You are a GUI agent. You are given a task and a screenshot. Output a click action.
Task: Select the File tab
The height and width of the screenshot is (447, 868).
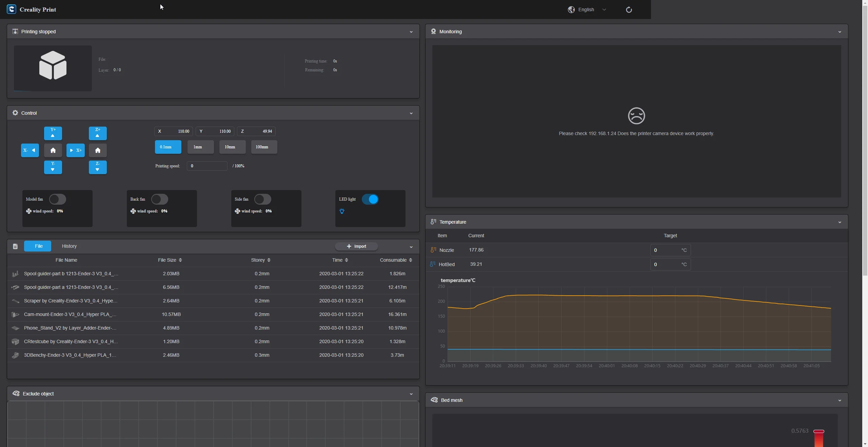pyautogui.click(x=38, y=246)
